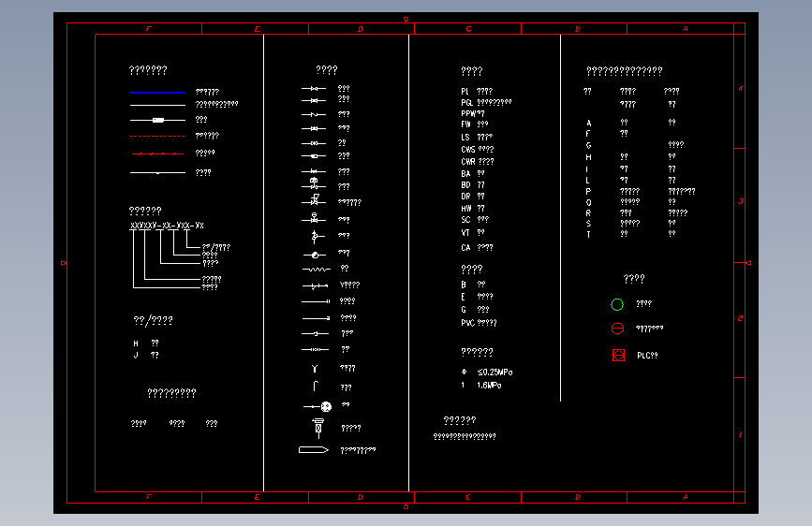
Task: Click the LS abbreviation
Action: coord(465,138)
